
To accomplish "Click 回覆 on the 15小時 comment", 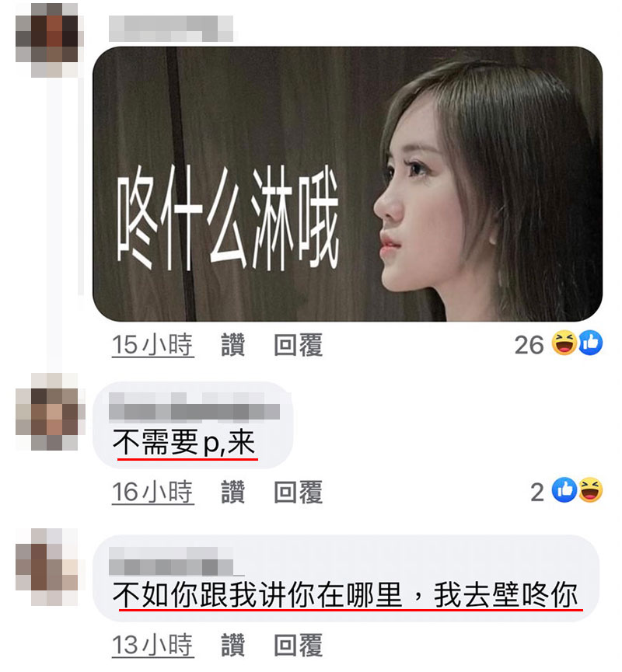I will 299,345.
